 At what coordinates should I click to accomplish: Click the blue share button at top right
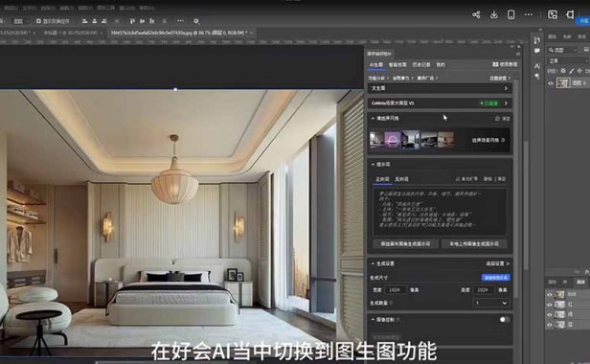583,21
